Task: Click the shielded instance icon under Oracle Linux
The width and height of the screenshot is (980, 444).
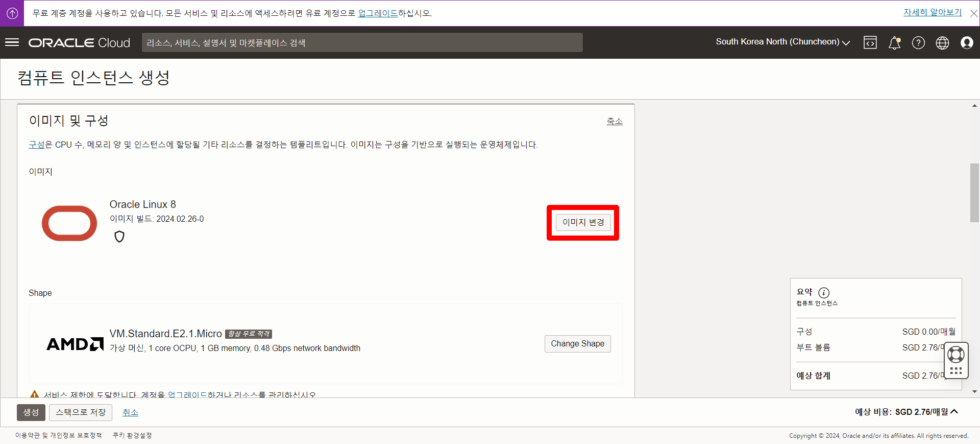Action: pyautogui.click(x=119, y=237)
